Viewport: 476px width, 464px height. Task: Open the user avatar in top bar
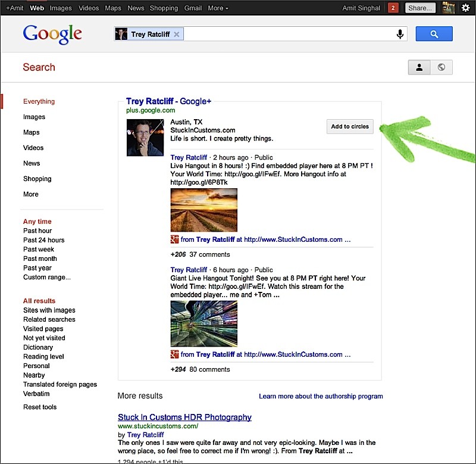(x=448, y=8)
